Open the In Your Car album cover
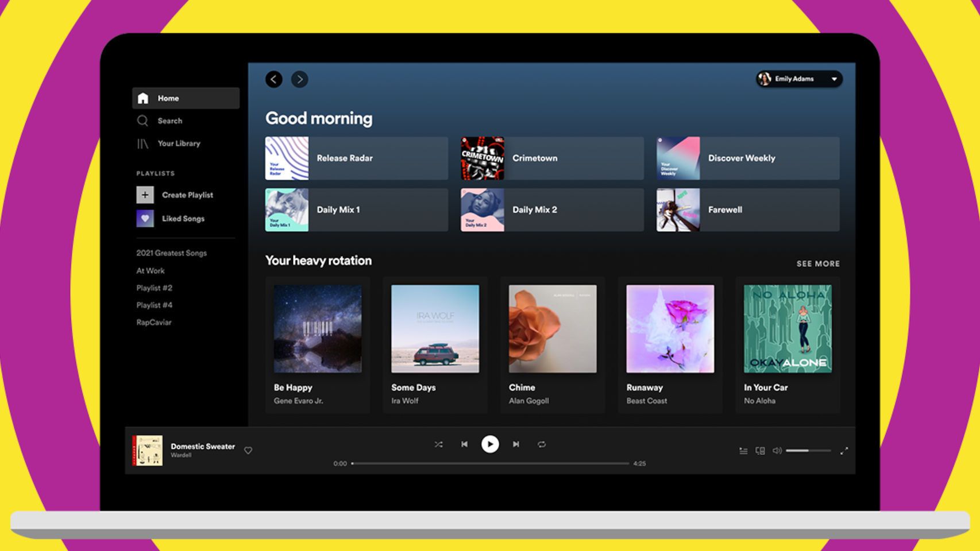Image resolution: width=980 pixels, height=551 pixels. click(788, 329)
